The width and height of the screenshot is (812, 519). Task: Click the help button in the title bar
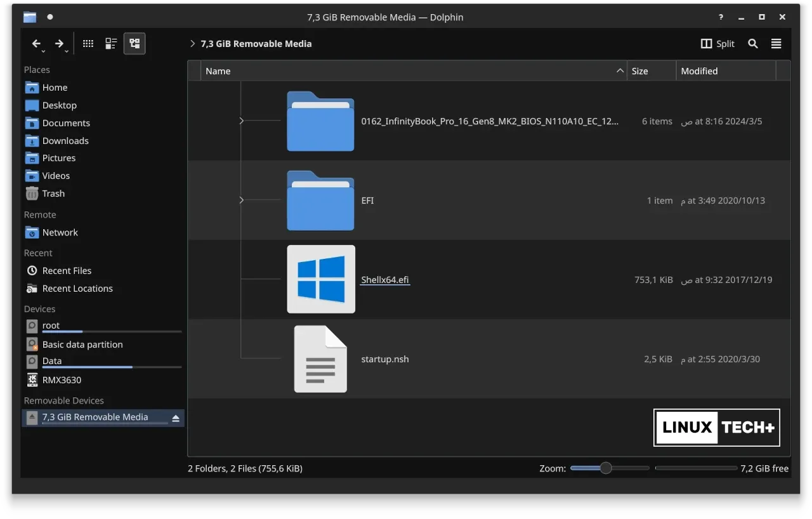coord(720,17)
